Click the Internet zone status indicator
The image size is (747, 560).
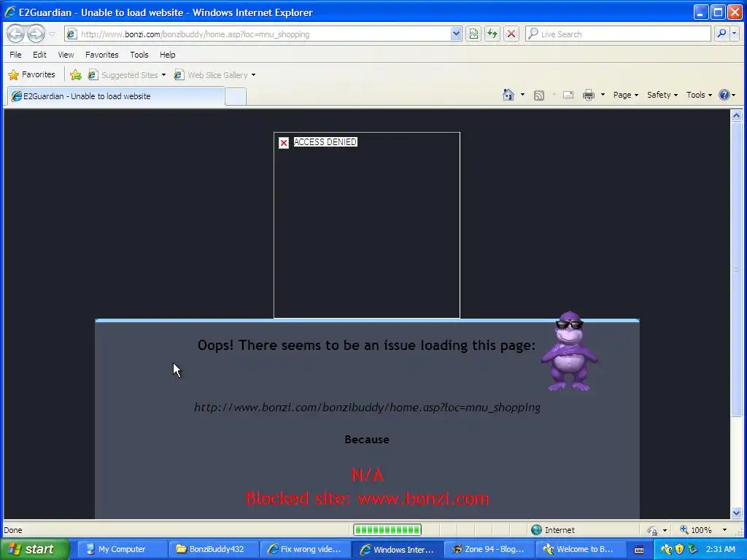click(553, 530)
